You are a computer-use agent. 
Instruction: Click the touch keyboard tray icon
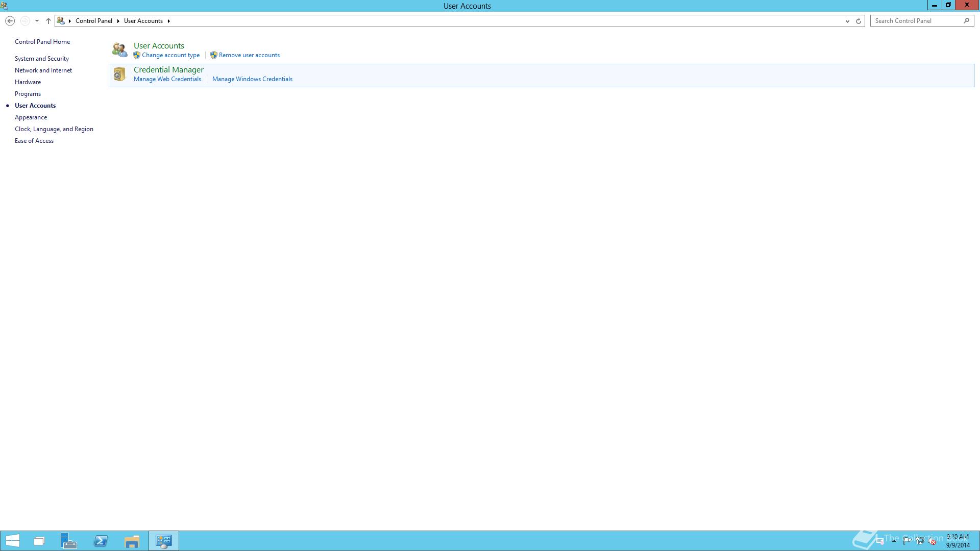point(879,541)
